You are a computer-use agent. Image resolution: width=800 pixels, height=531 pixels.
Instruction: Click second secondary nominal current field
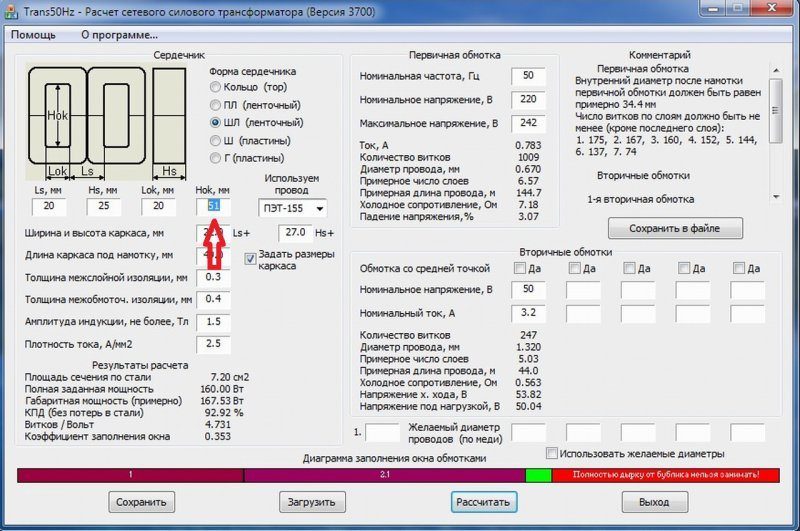tap(583, 313)
